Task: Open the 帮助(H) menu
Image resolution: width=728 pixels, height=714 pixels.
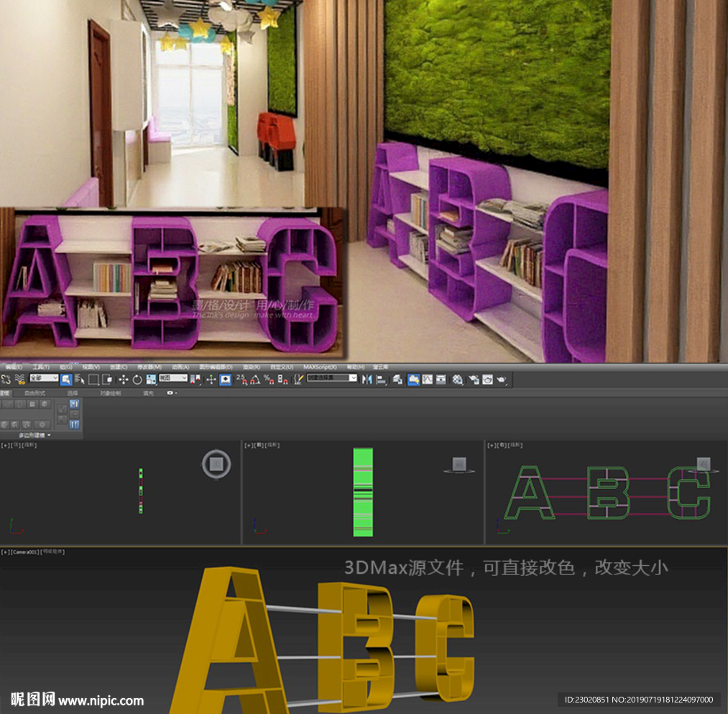Action: 356,367
